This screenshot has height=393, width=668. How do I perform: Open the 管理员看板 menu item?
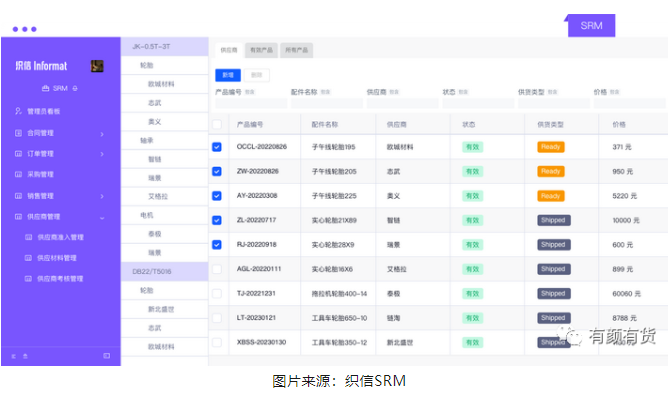43,111
